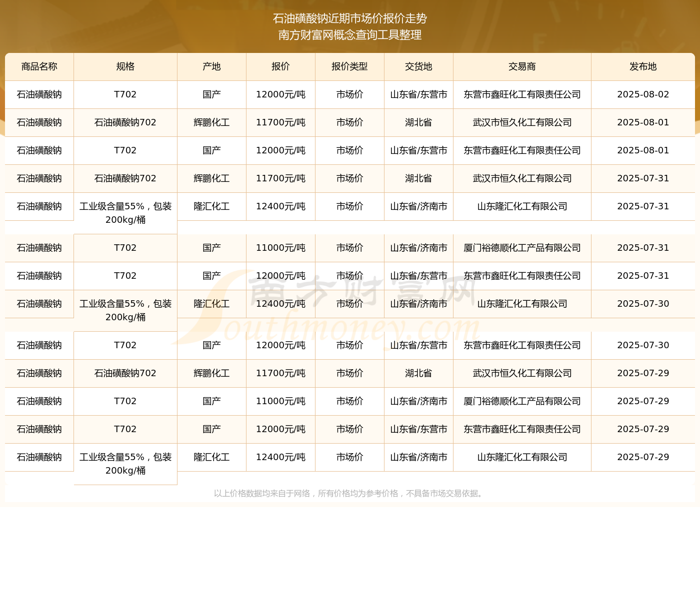Click 辉鹏化工 in the 2025-07-29 row

tap(211, 373)
